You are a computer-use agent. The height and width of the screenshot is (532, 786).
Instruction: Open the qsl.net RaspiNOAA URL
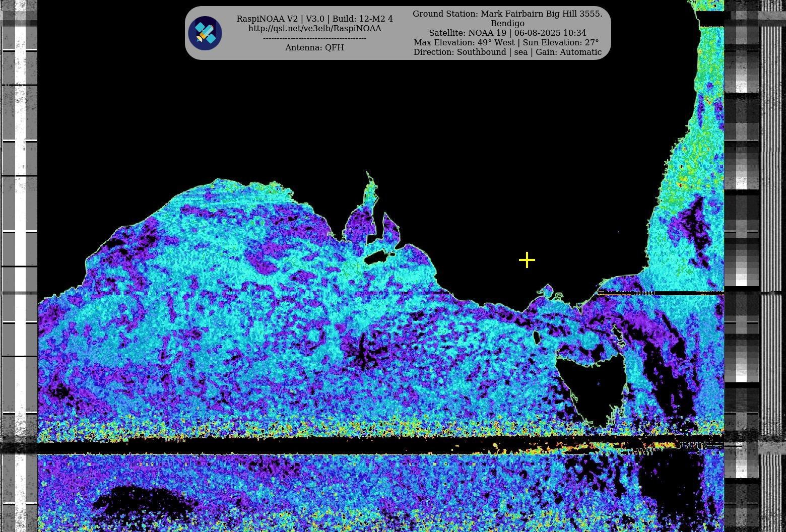(x=314, y=29)
